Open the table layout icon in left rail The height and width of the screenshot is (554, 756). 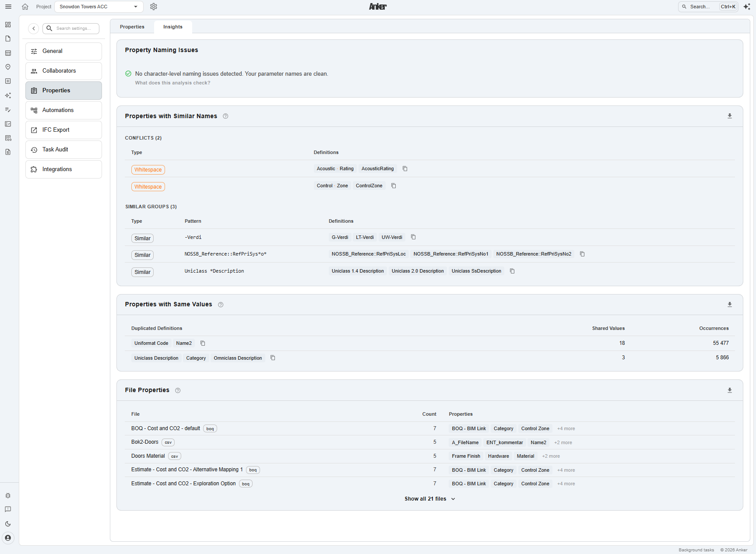point(8,53)
